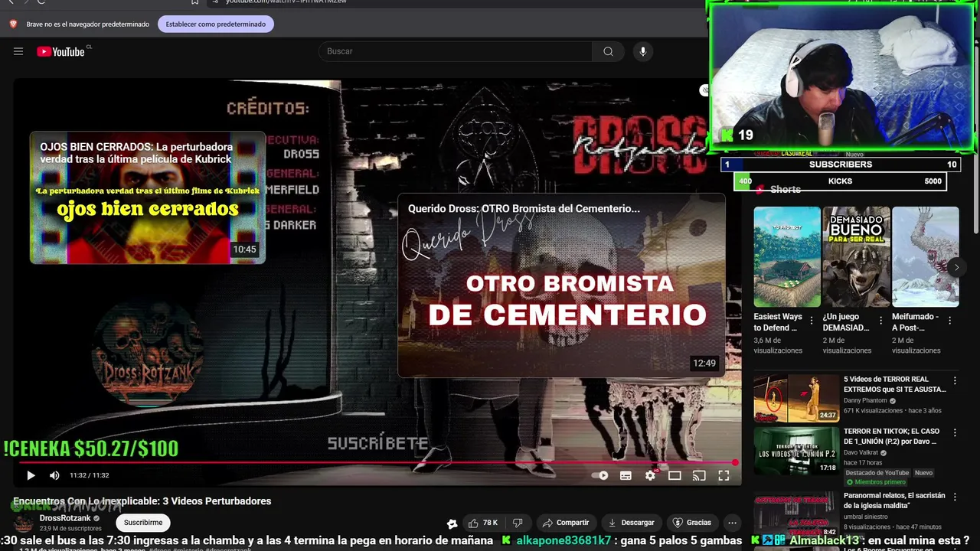This screenshot has height=551, width=980.
Task: Like the video with thumbs up
Action: [x=483, y=523]
